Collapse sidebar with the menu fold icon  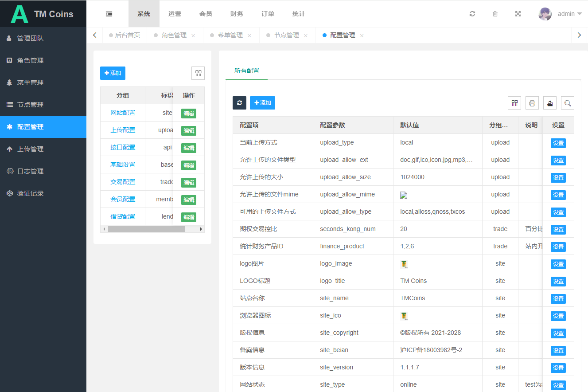109,14
